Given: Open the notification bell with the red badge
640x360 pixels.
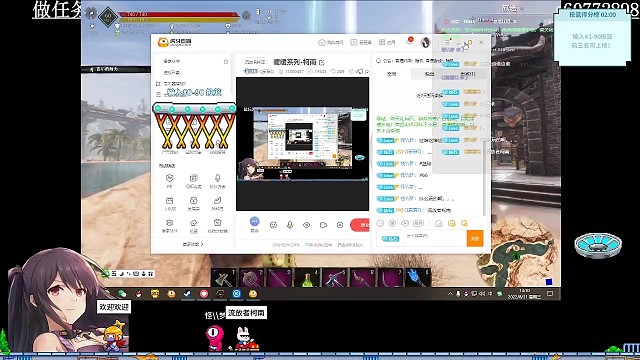Looking at the screenshot, I should point(409,41).
